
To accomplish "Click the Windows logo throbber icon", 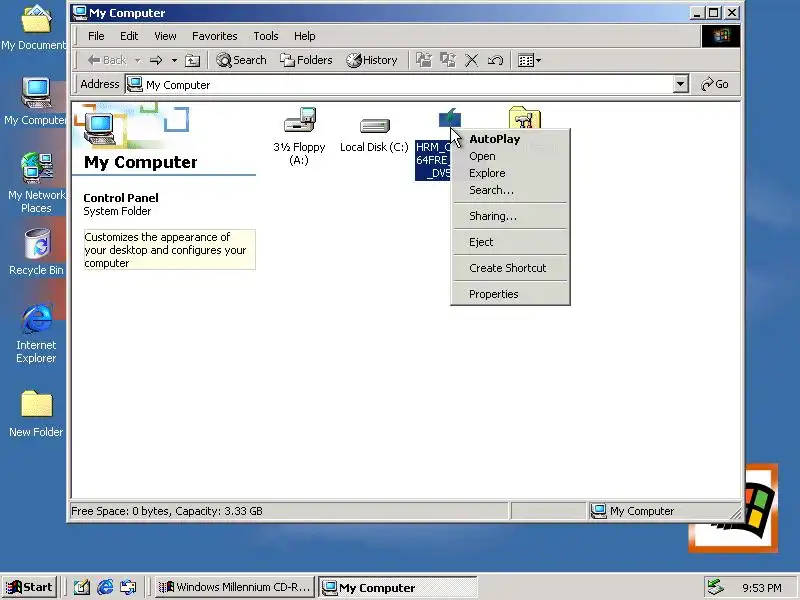I will click(x=721, y=36).
